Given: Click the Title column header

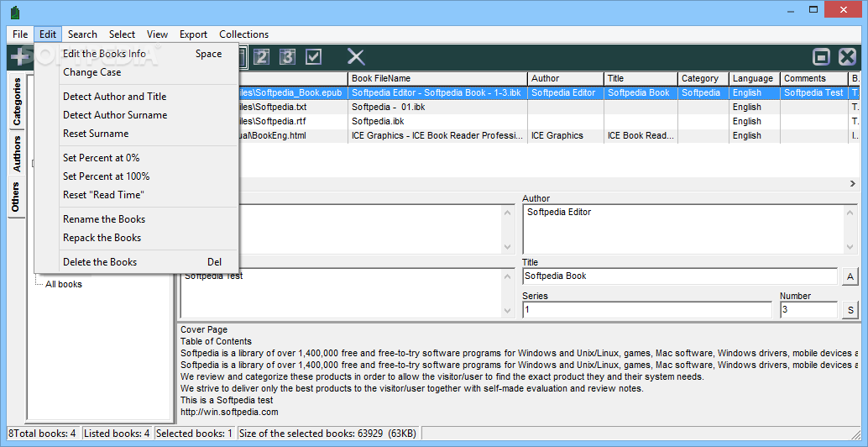Looking at the screenshot, I should 641,79.
